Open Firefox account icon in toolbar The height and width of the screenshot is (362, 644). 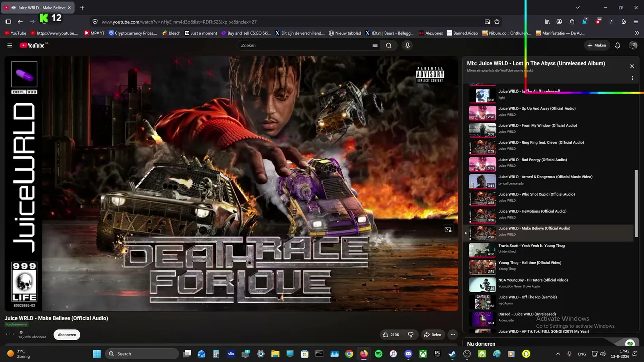pos(559,22)
